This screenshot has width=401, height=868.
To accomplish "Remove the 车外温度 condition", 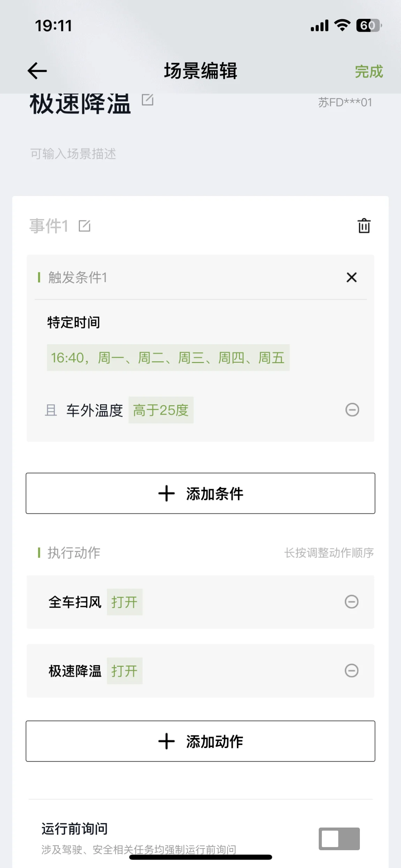I will point(352,410).
